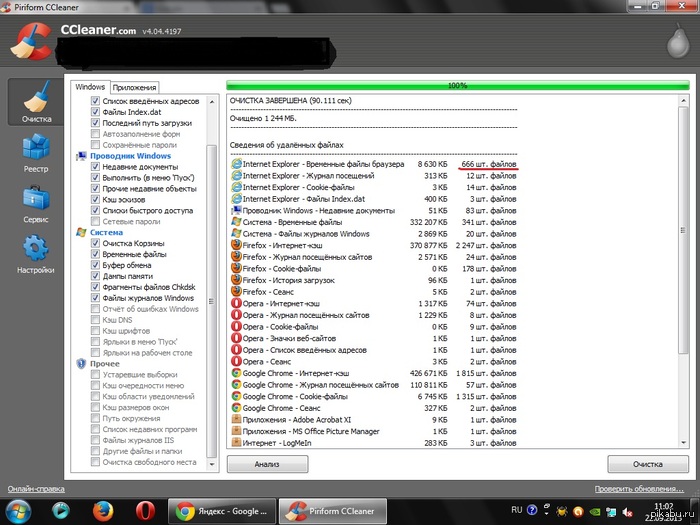Click Проводник Windows - Недавние документы row icon
Viewport: 700px width, 525px height.
point(236,210)
